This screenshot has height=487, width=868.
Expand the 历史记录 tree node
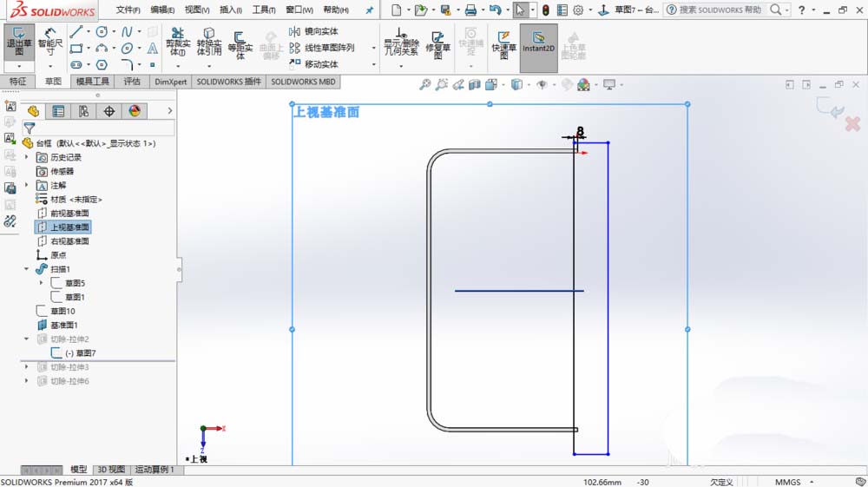coord(27,157)
